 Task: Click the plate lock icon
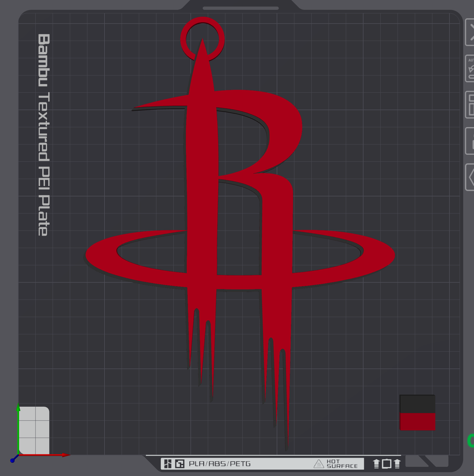(x=470, y=141)
